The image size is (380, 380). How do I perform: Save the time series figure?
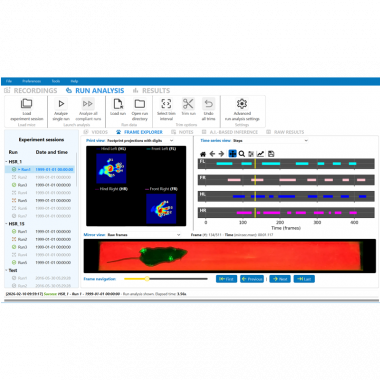tap(271, 154)
